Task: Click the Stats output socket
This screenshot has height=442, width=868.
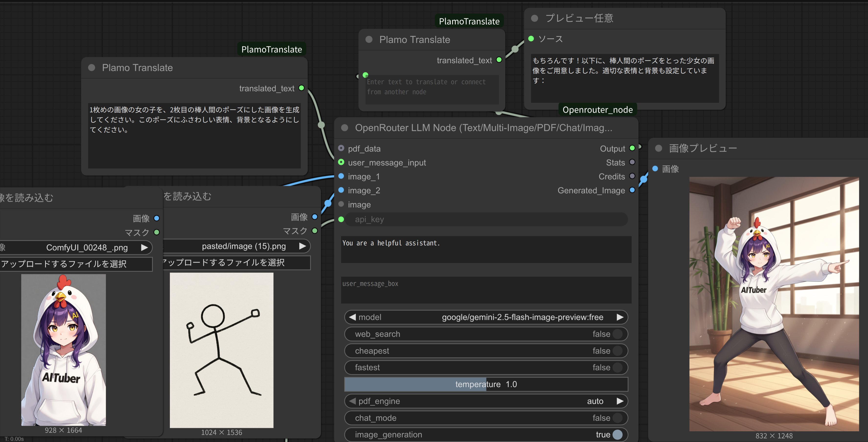Action: 632,162
